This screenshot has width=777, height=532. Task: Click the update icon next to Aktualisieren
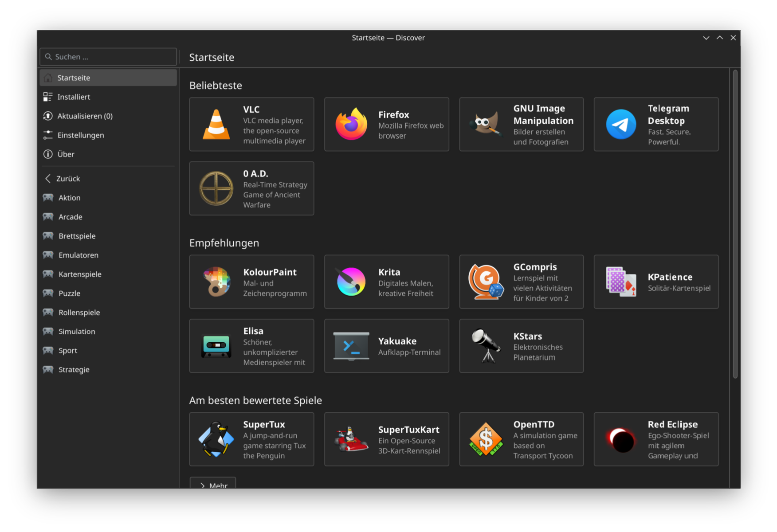tap(48, 116)
